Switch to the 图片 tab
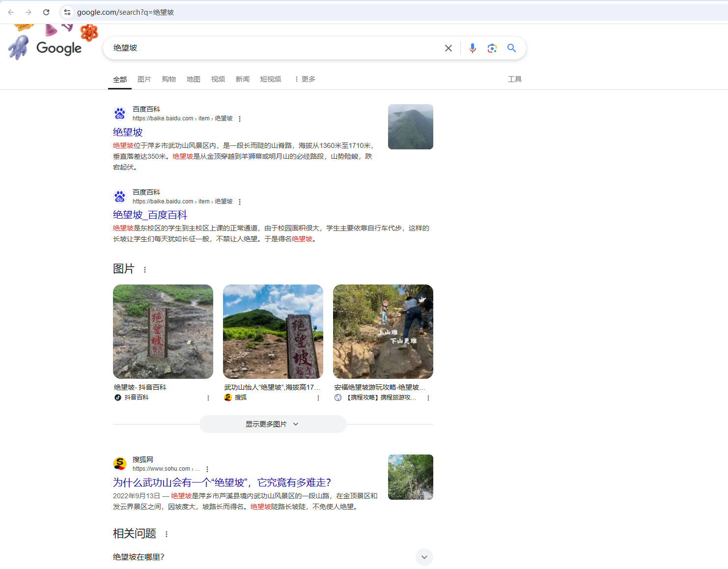 (144, 79)
